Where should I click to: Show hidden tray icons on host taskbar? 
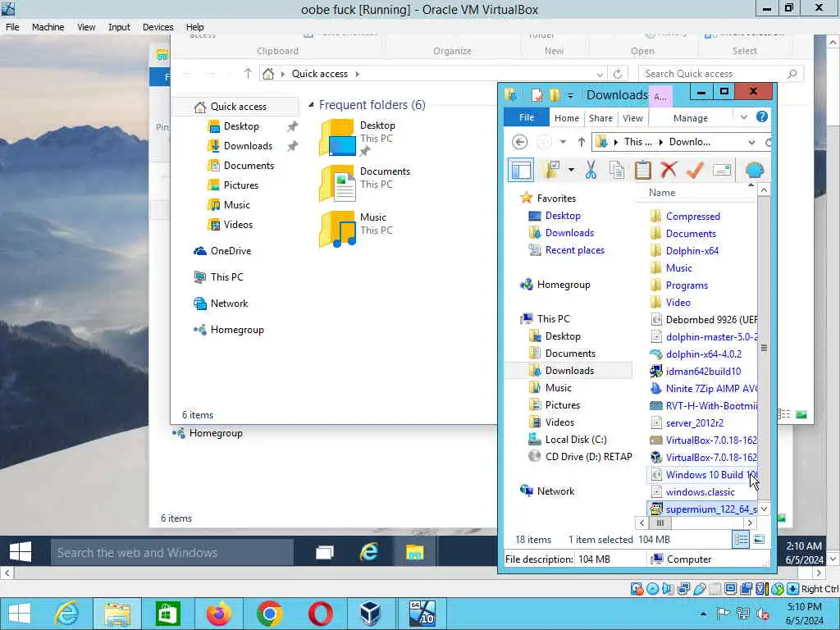pyautogui.click(x=703, y=614)
